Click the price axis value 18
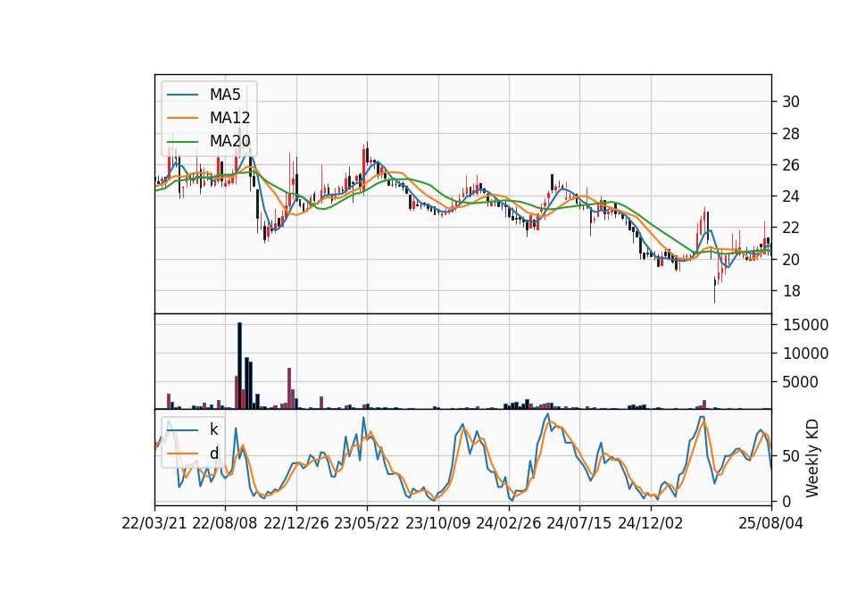The image size is (857, 616). [791, 291]
